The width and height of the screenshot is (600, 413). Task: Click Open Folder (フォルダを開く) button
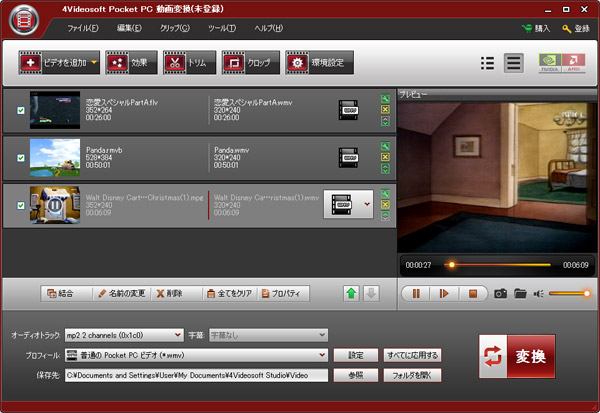click(412, 375)
